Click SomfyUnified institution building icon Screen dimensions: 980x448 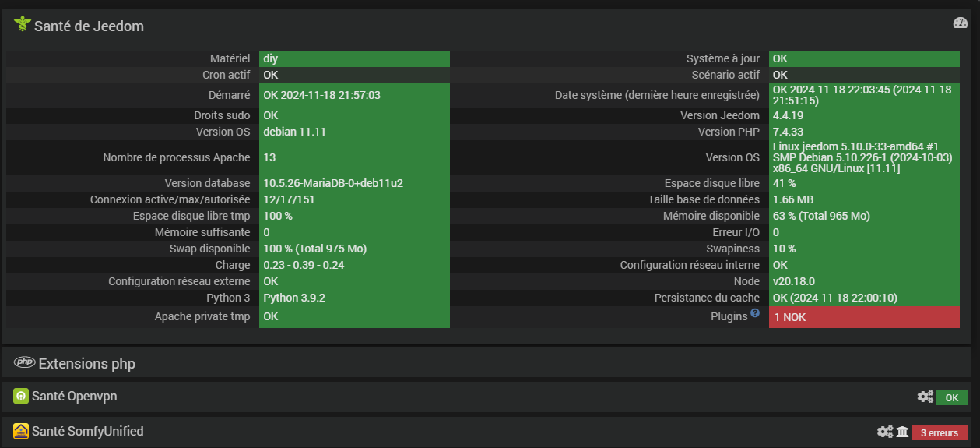pyautogui.click(x=902, y=432)
